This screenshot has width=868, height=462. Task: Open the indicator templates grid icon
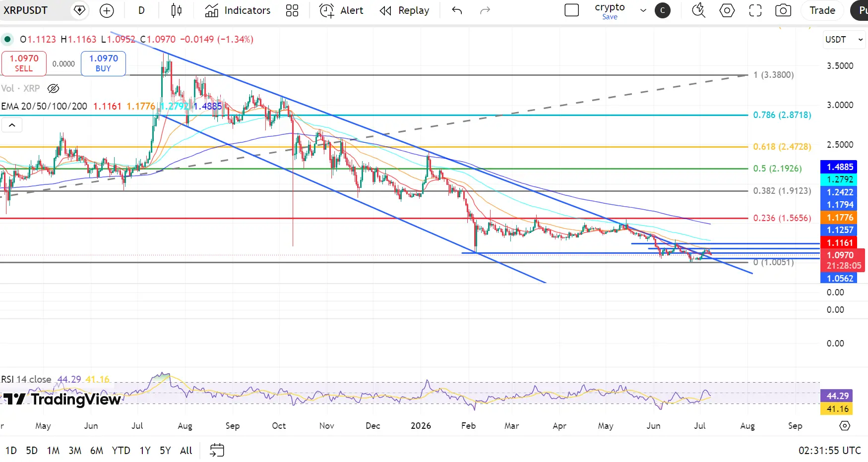click(x=292, y=10)
